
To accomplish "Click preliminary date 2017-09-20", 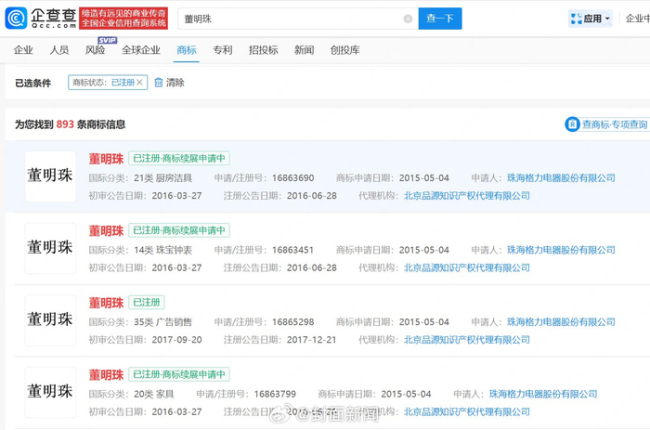I will pos(177,340).
